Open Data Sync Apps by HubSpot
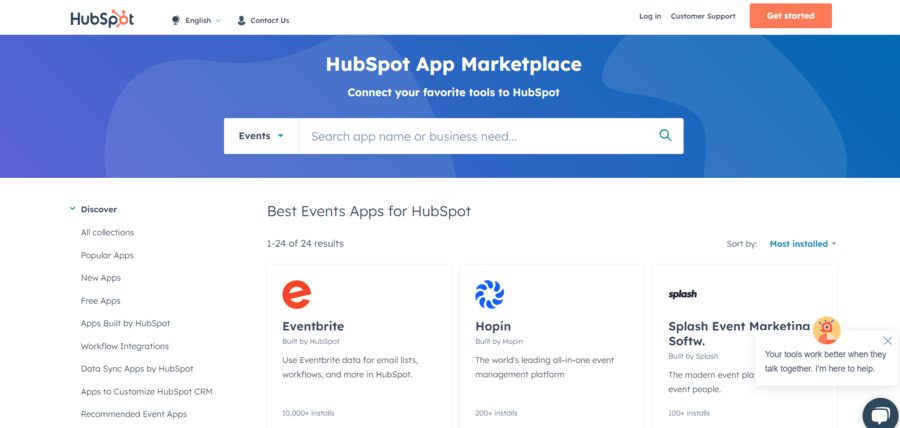The image size is (900, 428). [137, 369]
